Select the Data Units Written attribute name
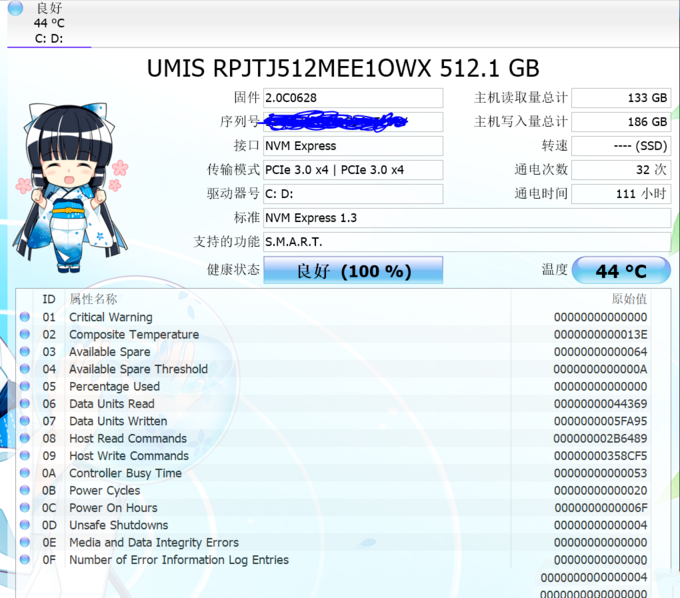This screenshot has width=680, height=598. click(118, 422)
